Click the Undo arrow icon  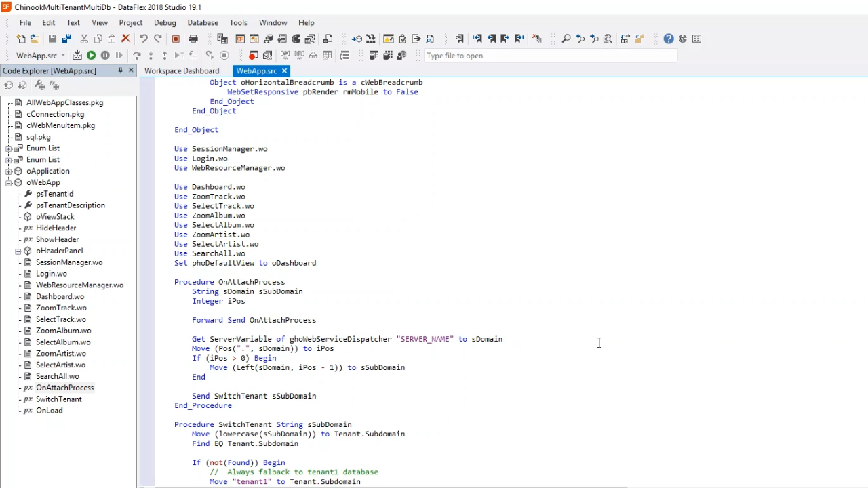[x=143, y=39]
